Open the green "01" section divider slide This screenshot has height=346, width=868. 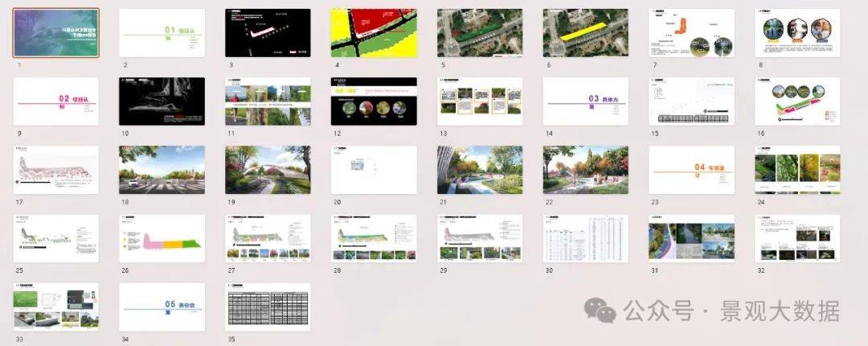tap(162, 32)
